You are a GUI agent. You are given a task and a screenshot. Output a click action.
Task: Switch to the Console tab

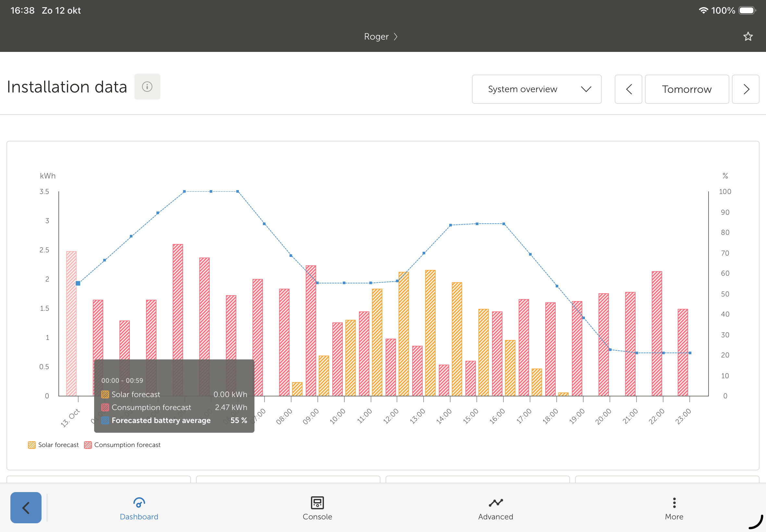[317, 516]
